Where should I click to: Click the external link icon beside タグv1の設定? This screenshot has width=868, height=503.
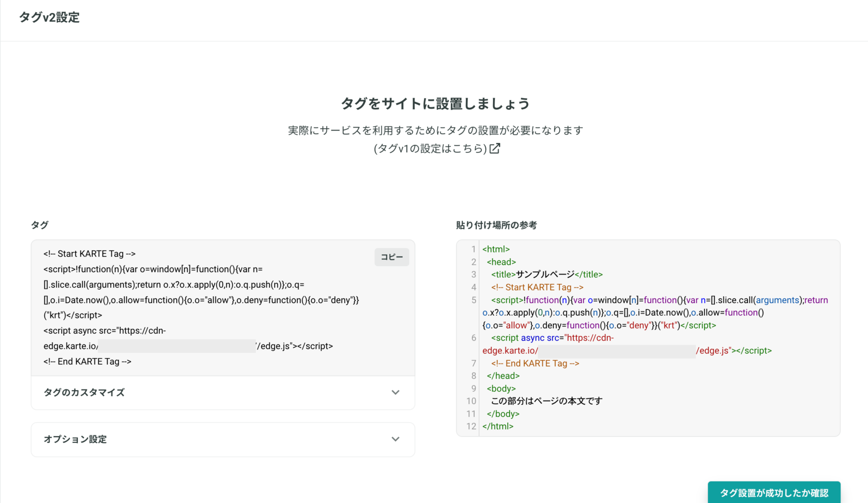point(495,148)
